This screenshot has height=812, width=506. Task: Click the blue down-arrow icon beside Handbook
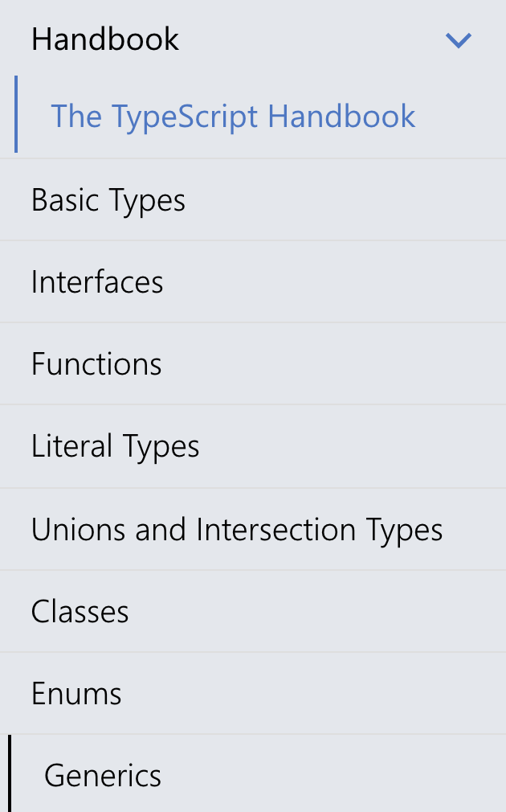(x=458, y=40)
